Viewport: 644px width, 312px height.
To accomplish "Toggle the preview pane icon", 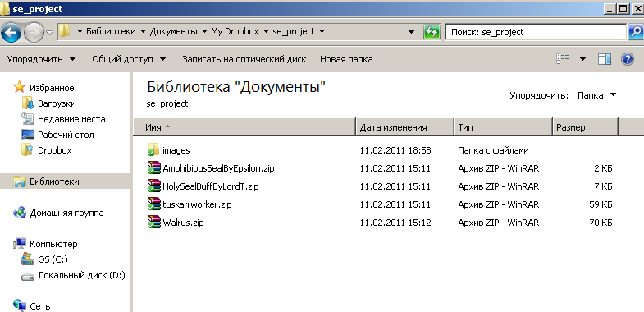I will (x=604, y=59).
